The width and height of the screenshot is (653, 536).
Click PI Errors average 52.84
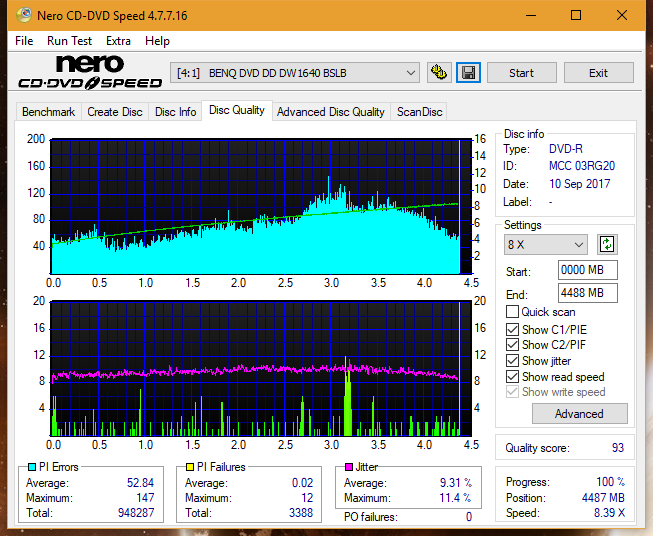[x=140, y=483]
